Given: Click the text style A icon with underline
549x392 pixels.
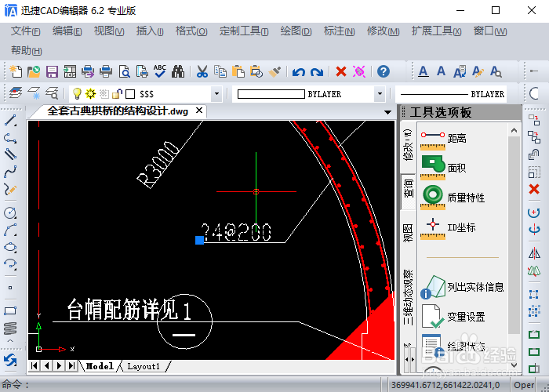Looking at the screenshot, I should click(423, 72).
